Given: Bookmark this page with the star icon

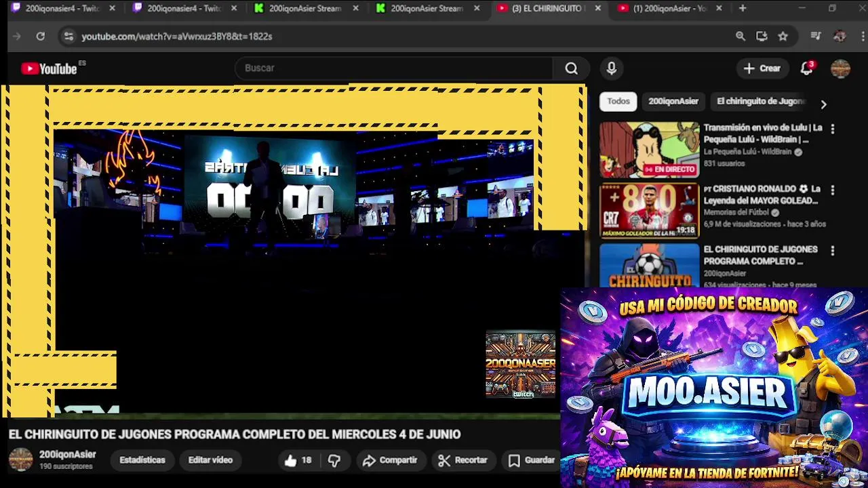Looking at the screenshot, I should 783,36.
